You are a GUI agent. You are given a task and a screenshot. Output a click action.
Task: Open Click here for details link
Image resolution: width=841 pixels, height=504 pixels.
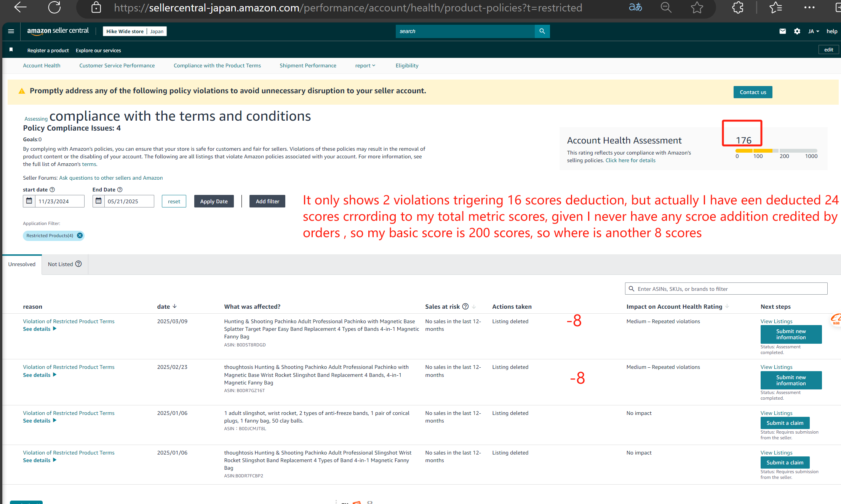(630, 160)
